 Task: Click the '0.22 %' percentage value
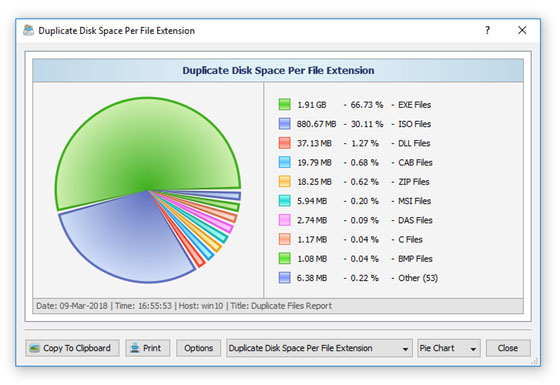click(365, 278)
